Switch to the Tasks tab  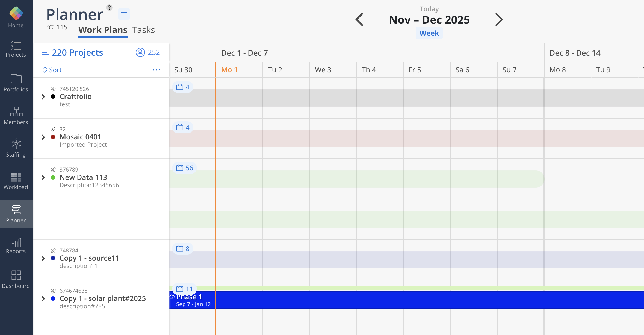coord(143,30)
